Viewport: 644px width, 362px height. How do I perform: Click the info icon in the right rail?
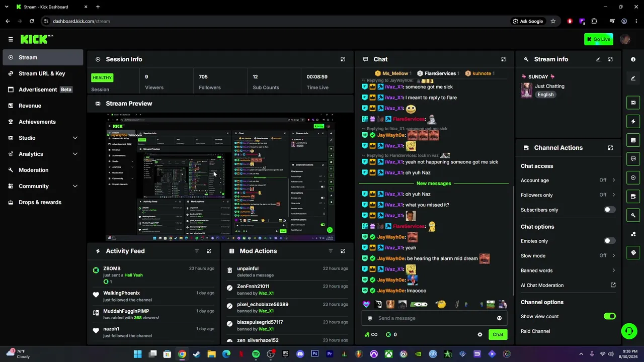633,59
